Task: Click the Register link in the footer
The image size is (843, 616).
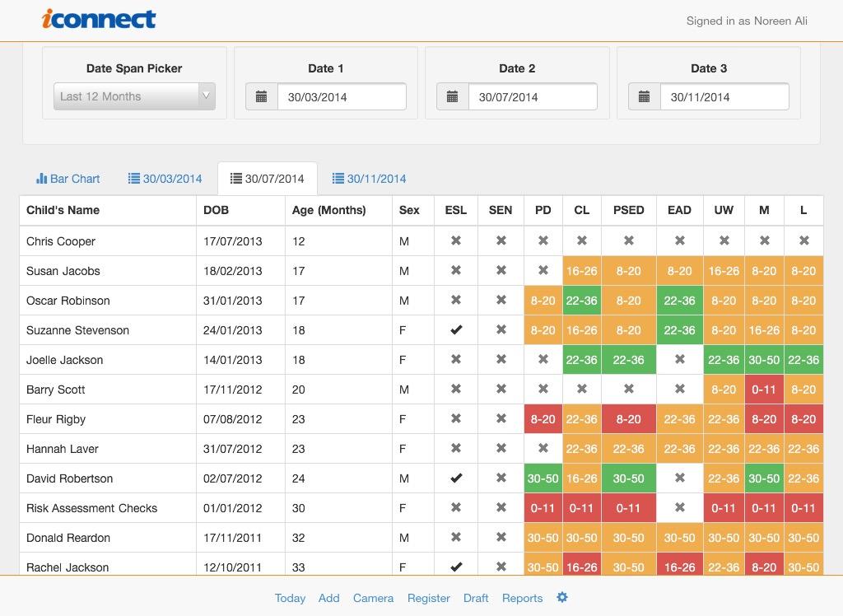Action: click(428, 598)
